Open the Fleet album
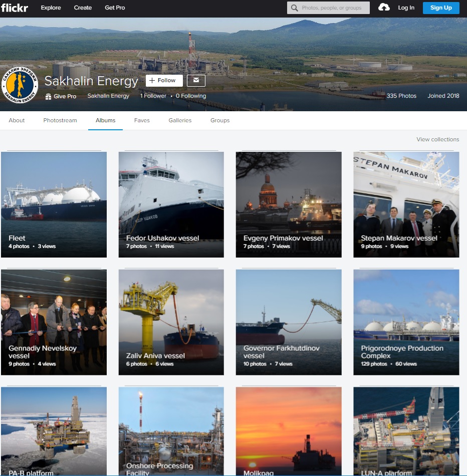The height and width of the screenshot is (476, 467). click(54, 204)
